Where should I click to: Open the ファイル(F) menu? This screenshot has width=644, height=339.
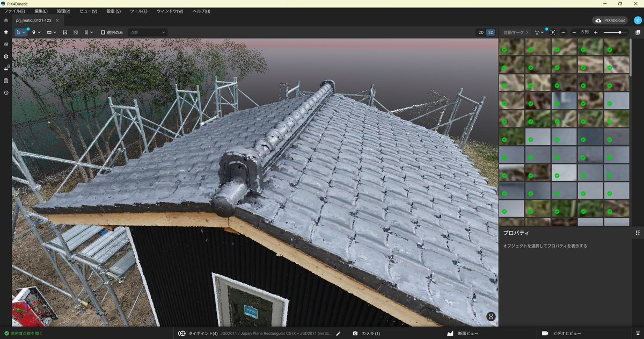click(15, 11)
